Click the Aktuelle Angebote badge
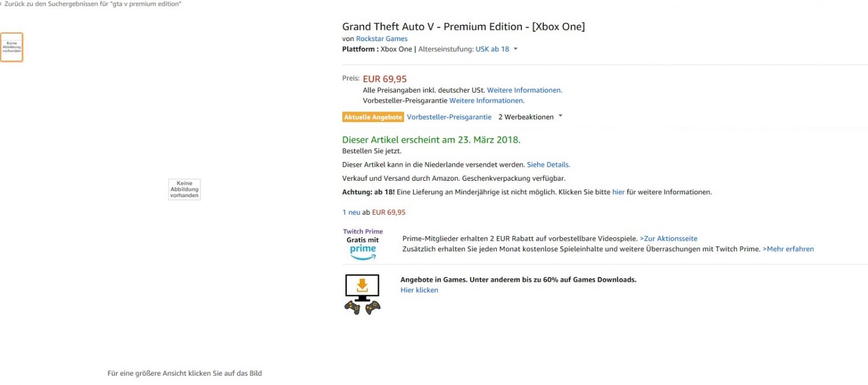This screenshot has width=868, height=385. [x=373, y=117]
